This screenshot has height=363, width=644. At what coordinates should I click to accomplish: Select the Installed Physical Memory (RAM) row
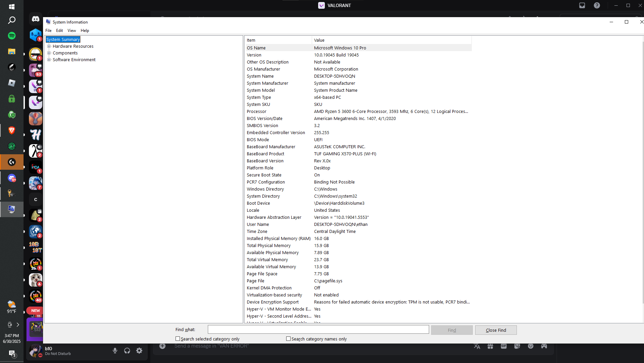click(358, 239)
